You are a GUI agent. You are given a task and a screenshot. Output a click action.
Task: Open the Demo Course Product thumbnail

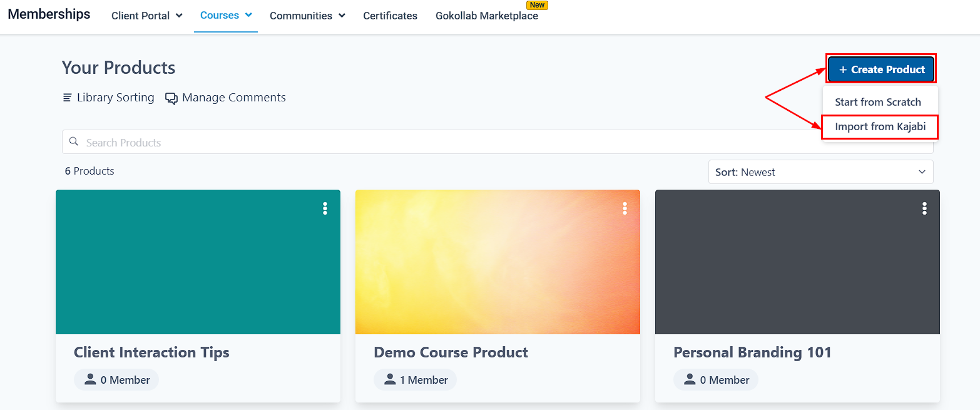498,262
